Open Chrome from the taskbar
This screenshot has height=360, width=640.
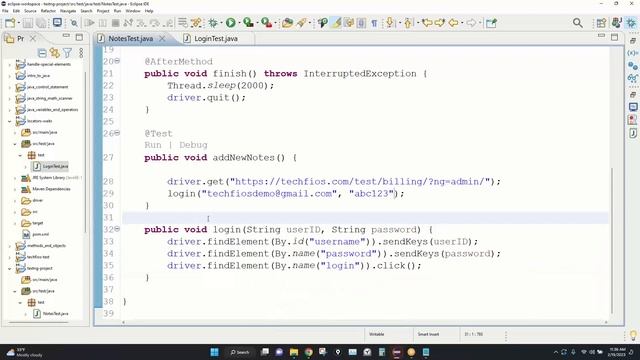click(x=309, y=352)
